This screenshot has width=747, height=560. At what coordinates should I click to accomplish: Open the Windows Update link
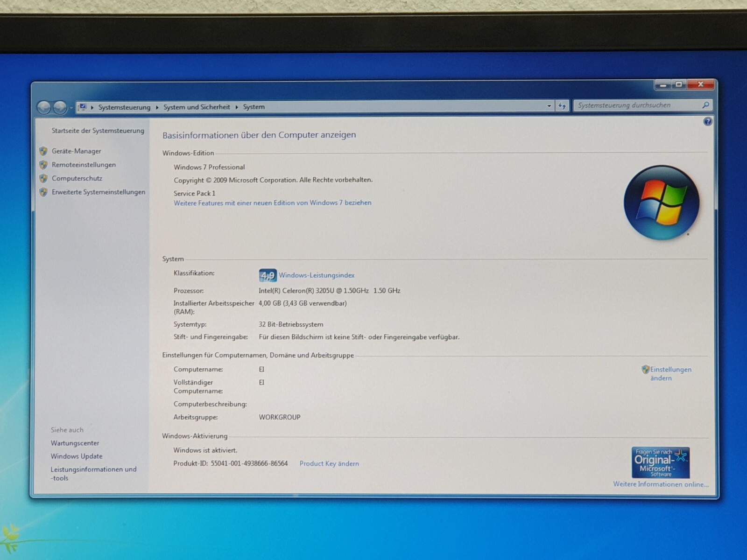(x=77, y=456)
